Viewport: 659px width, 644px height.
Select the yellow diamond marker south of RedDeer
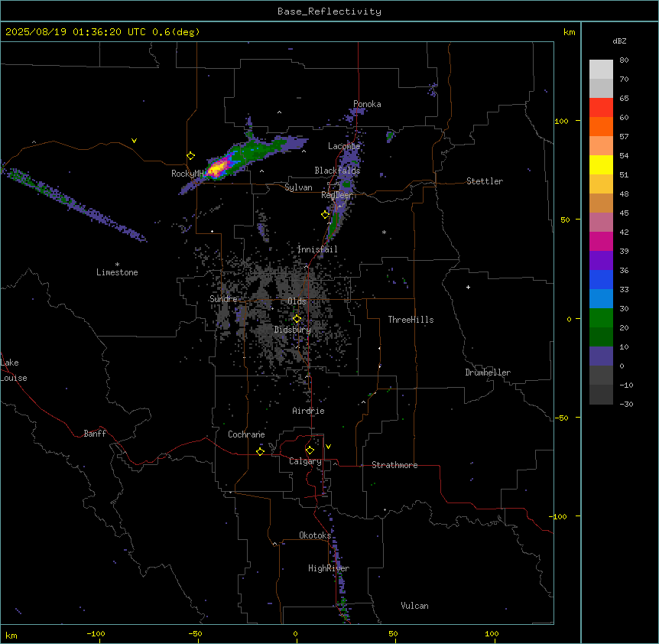point(325,215)
